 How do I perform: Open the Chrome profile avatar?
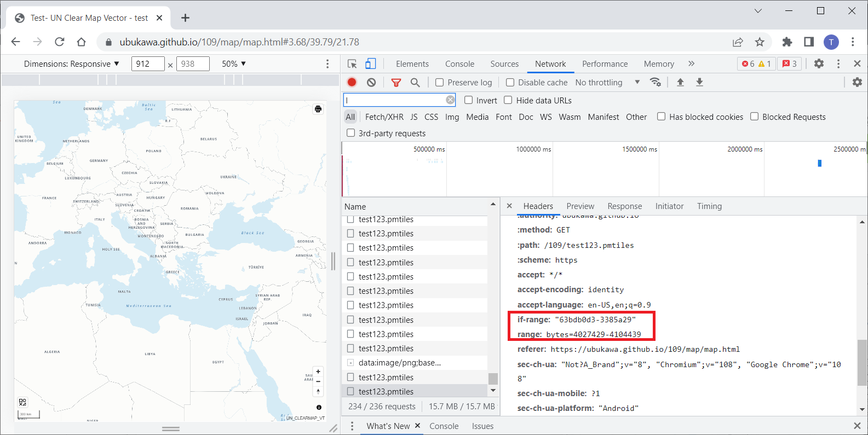click(x=831, y=42)
